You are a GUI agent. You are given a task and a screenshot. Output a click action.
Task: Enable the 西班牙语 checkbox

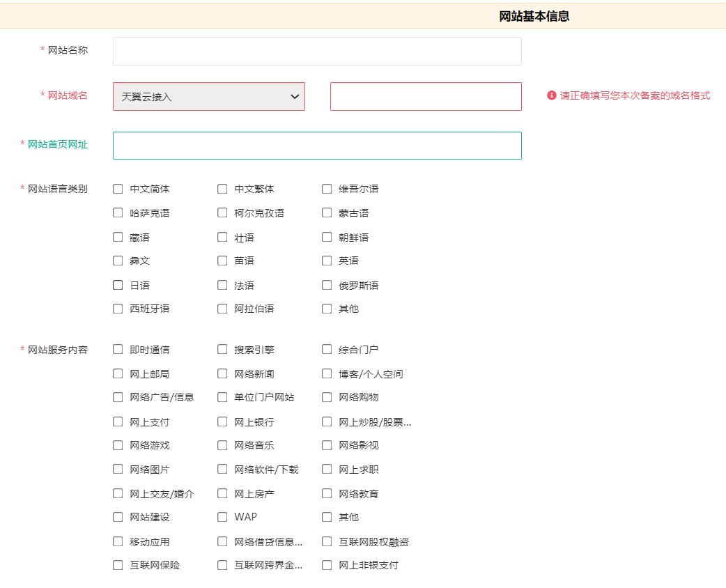pos(118,309)
